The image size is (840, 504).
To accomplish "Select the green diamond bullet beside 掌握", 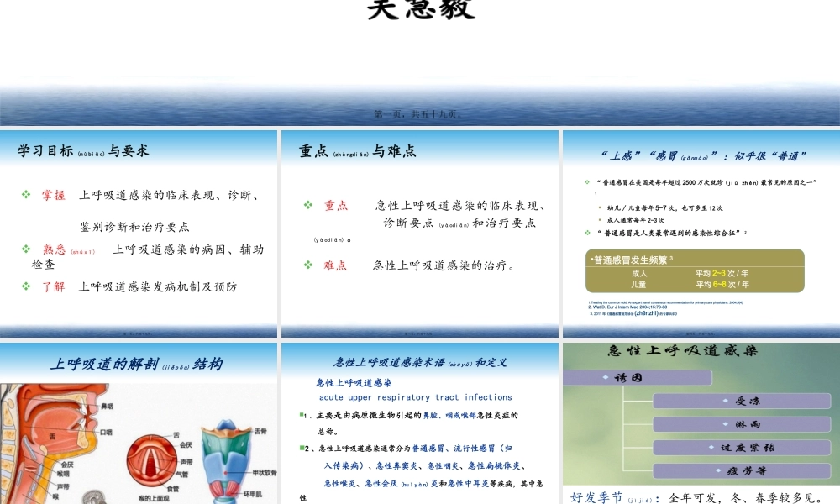I will pyautogui.click(x=25, y=195).
